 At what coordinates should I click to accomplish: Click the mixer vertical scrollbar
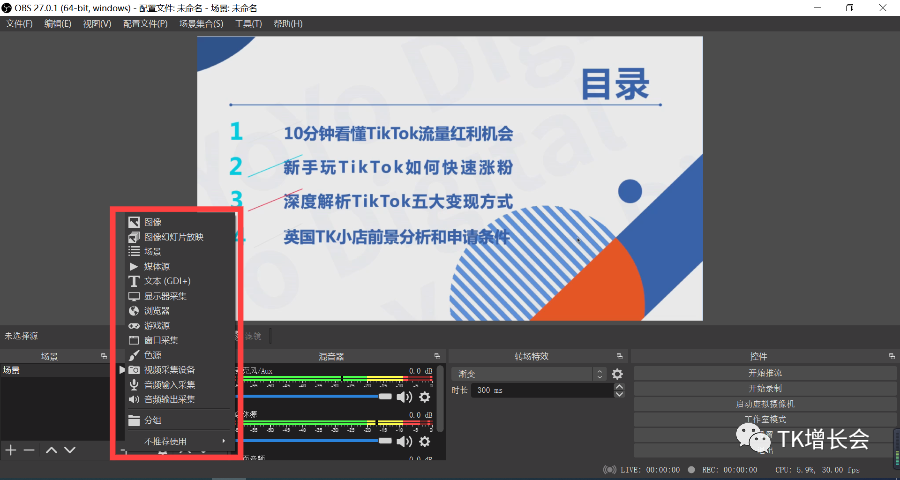pos(440,399)
